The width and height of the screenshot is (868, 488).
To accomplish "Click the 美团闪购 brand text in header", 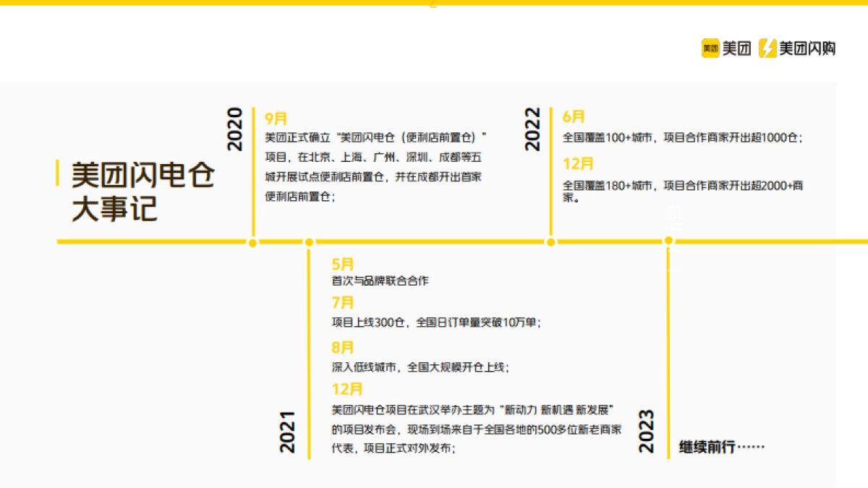I will click(807, 48).
